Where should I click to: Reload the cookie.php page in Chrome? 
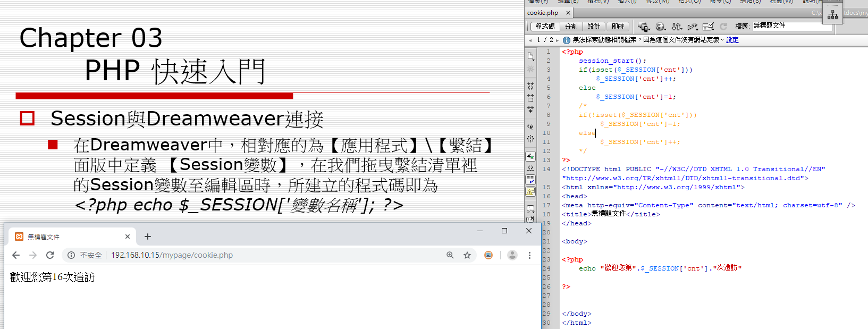[50, 255]
